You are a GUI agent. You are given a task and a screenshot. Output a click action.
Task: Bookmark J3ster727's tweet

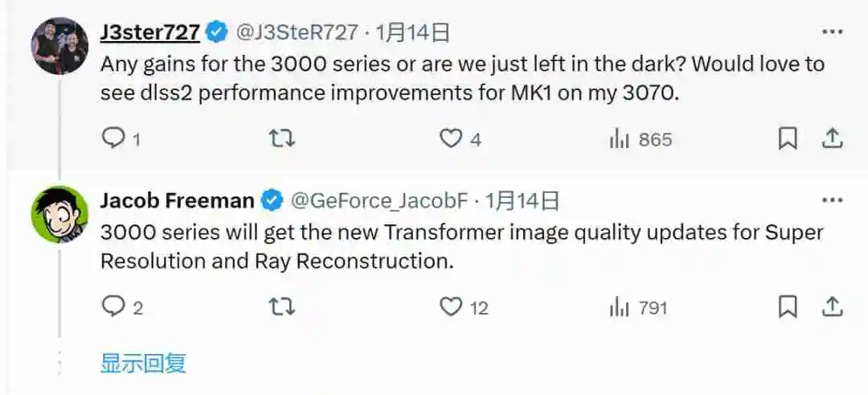[x=787, y=138]
